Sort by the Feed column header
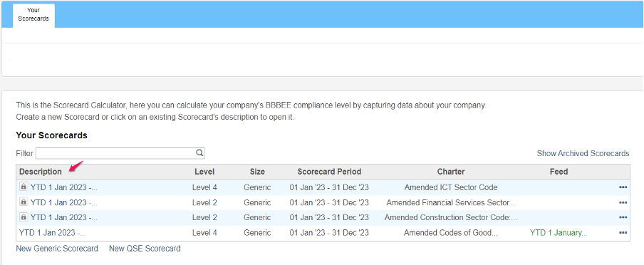 click(x=559, y=172)
